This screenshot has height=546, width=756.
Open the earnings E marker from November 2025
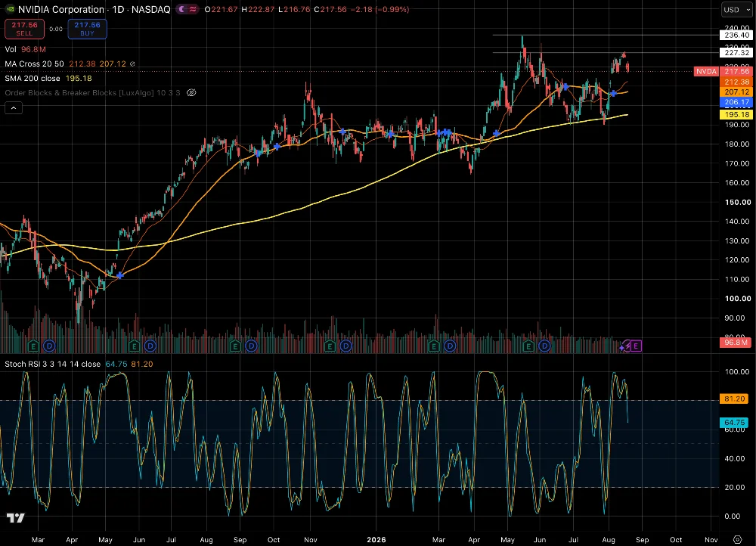coord(330,346)
